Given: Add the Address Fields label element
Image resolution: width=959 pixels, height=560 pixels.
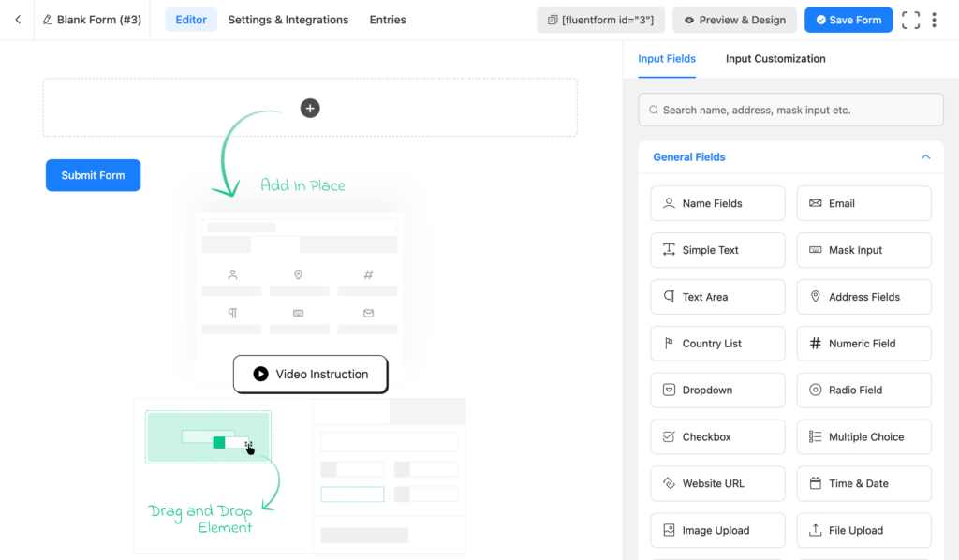Looking at the screenshot, I should tap(864, 297).
